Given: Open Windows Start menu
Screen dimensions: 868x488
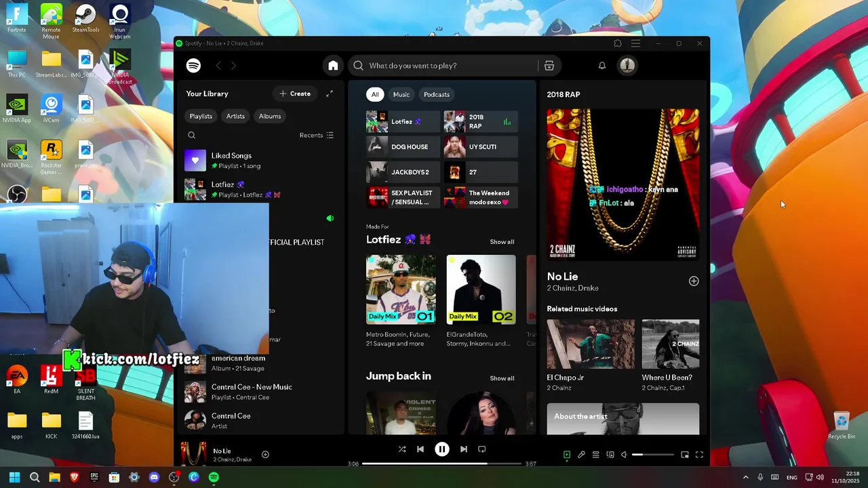Looking at the screenshot, I should (14, 478).
